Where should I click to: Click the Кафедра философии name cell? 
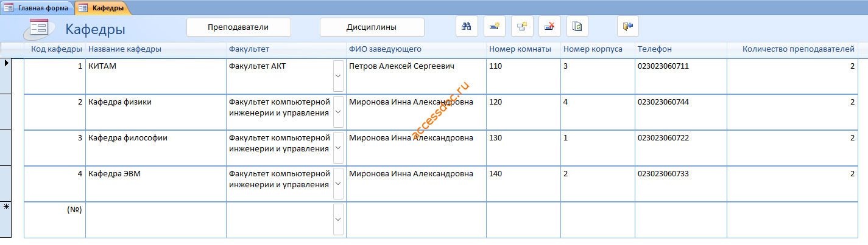click(156, 148)
